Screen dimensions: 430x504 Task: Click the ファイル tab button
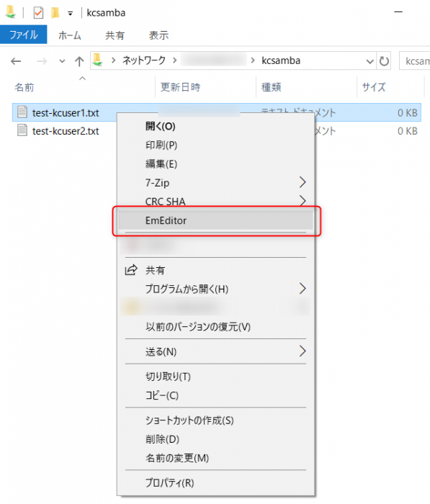click(24, 35)
